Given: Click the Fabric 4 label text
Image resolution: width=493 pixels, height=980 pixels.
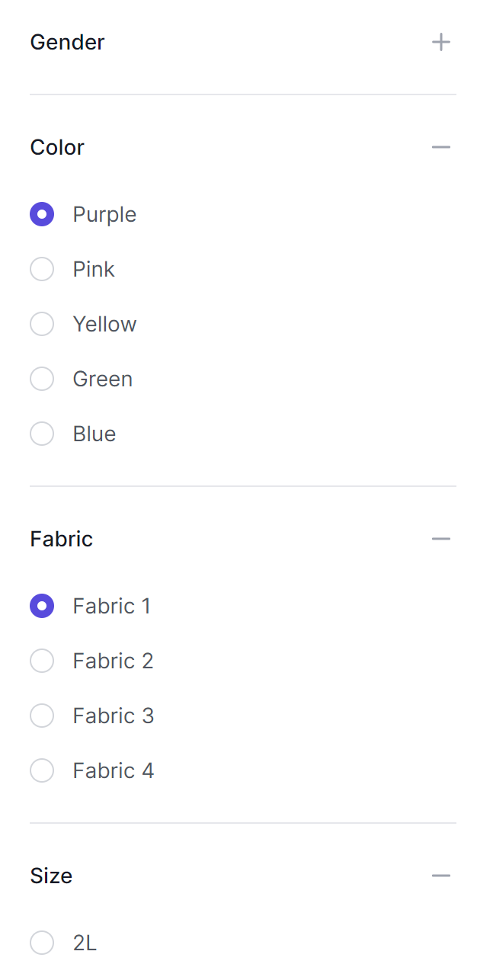Looking at the screenshot, I should pos(113,771).
